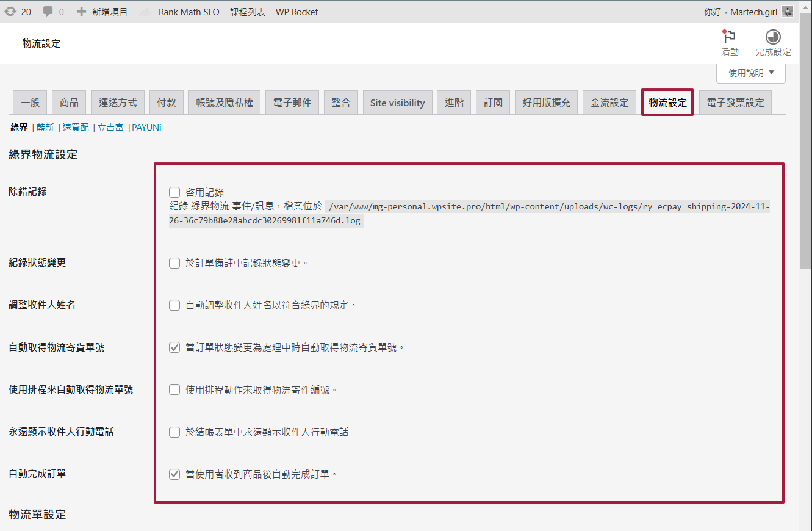
Task: Open the PAYUNi sub-section link
Action: point(146,128)
